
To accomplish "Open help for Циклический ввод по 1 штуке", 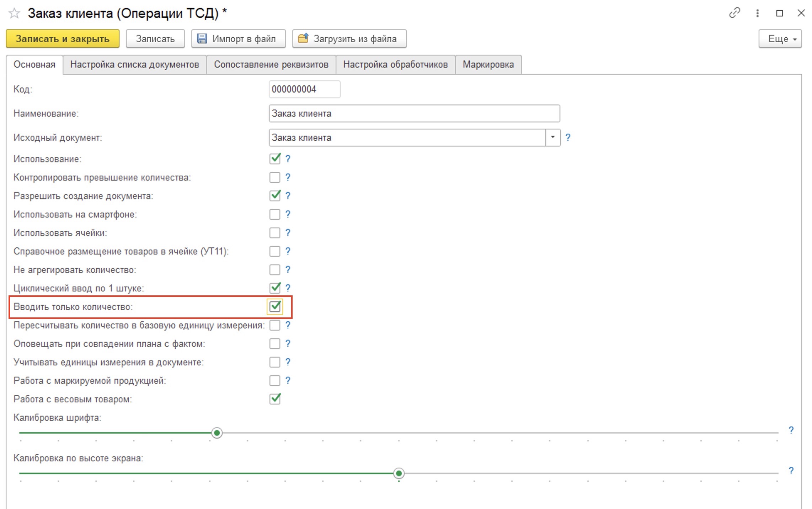I will pos(288,288).
